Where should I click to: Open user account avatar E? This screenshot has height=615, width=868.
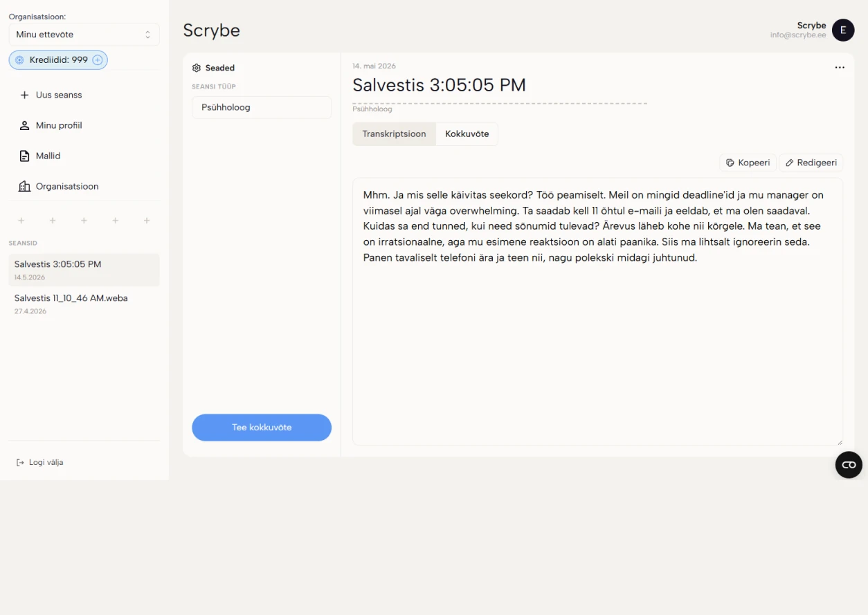[x=843, y=30]
